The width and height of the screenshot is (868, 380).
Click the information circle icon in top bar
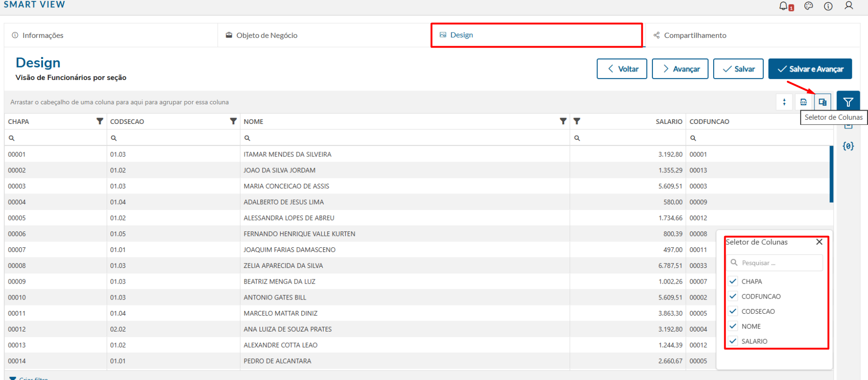pyautogui.click(x=828, y=6)
